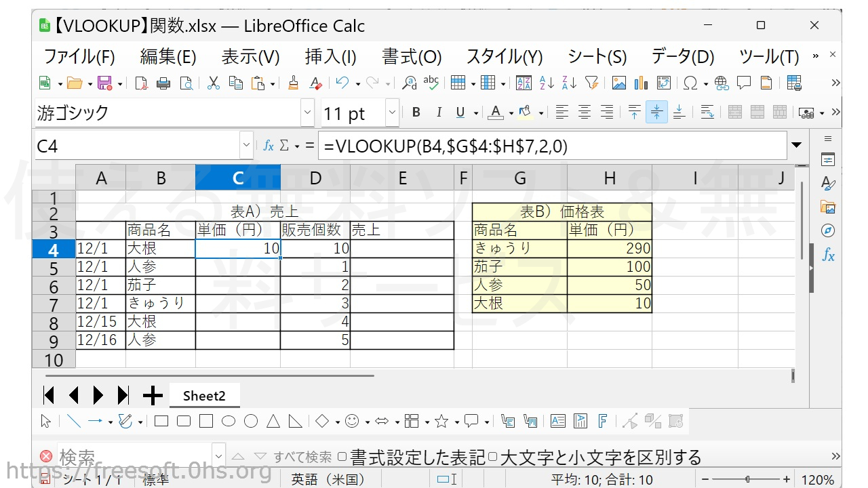
Task: Select the Ellipse drawing shape tool
Action: [x=229, y=422]
